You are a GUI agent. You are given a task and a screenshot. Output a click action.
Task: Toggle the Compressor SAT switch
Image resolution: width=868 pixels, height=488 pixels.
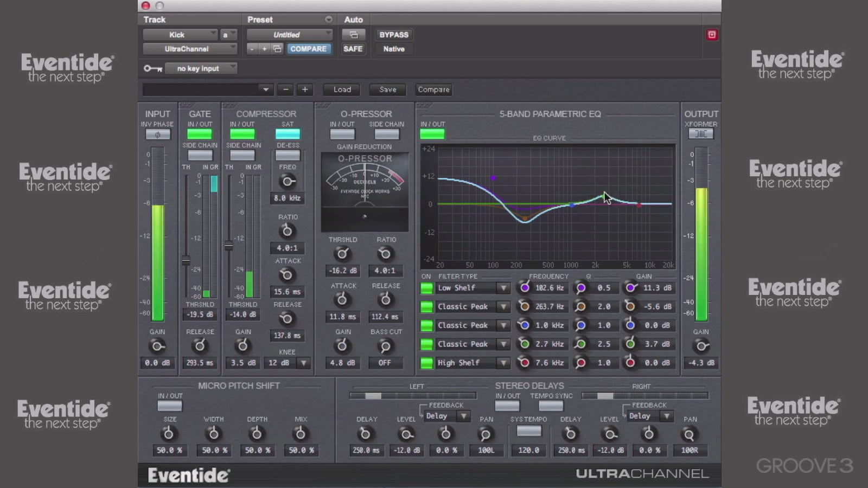pos(288,134)
